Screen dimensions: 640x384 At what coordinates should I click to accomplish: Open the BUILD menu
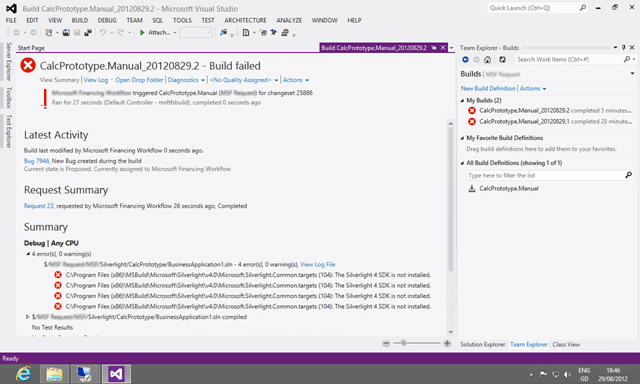[80, 20]
